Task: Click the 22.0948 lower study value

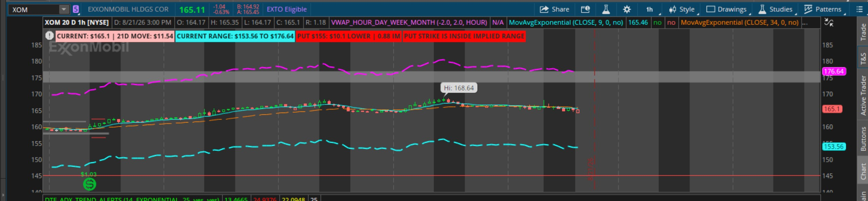Action: coord(294,199)
